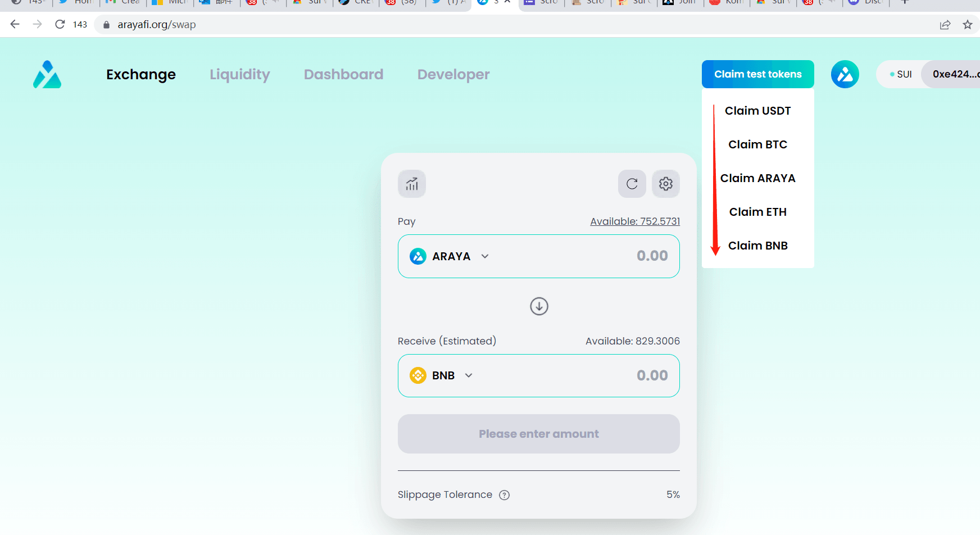Select Claim BTC from the menu
The width and height of the screenshot is (980, 535).
pyautogui.click(x=757, y=144)
